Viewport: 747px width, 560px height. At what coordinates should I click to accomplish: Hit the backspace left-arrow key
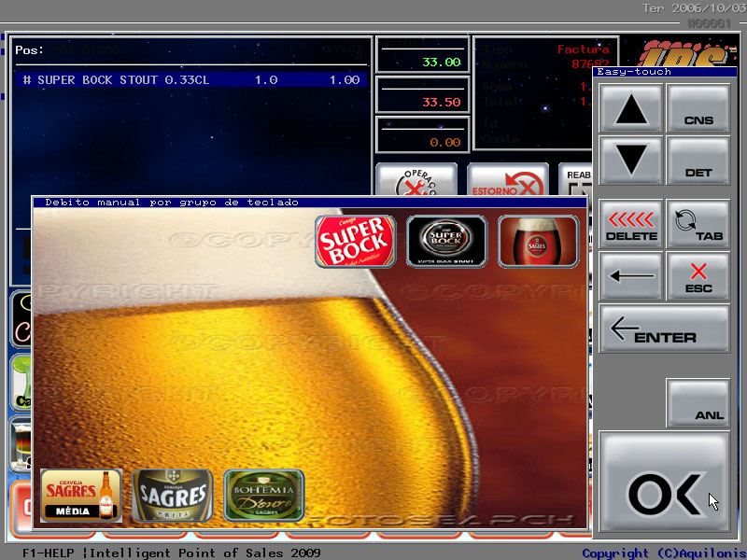point(631,276)
